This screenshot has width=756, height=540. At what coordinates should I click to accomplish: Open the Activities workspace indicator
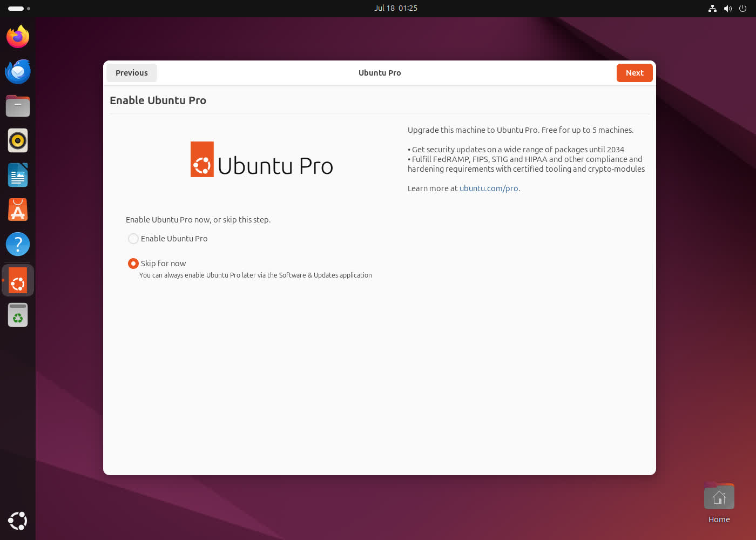tap(19, 8)
